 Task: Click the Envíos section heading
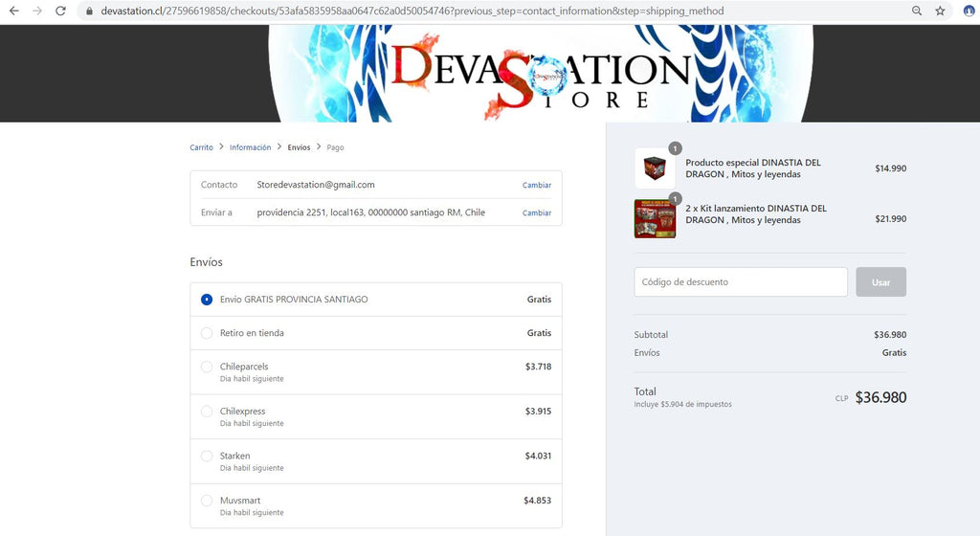pyautogui.click(x=207, y=262)
